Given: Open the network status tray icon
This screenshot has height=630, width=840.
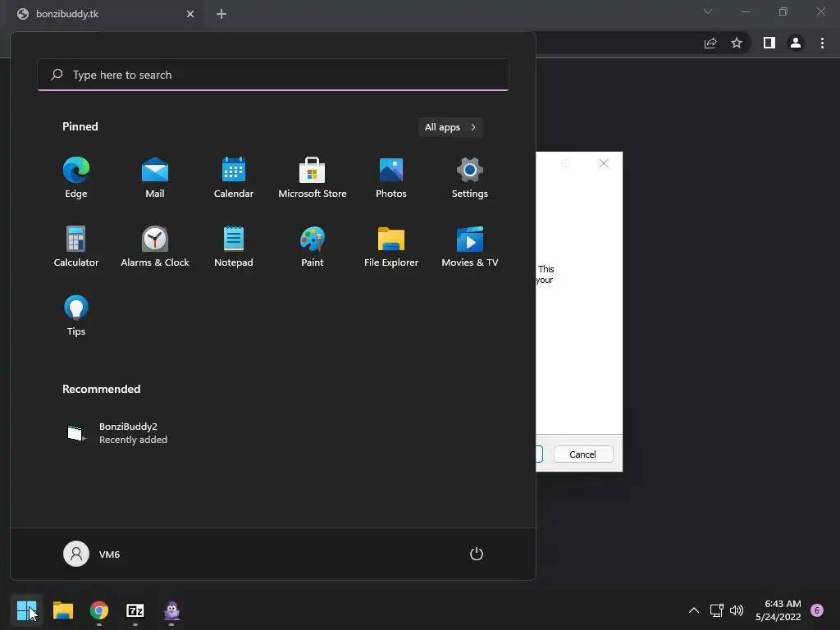Looking at the screenshot, I should tap(716, 610).
